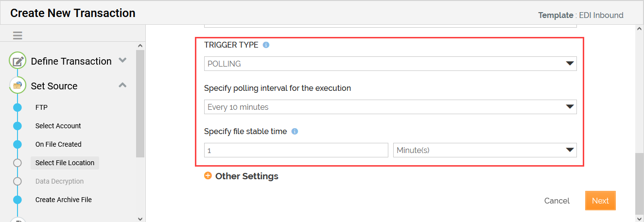Image resolution: width=644 pixels, height=222 pixels.
Task: Collapse the Set Source section chevron
Action: 123,85
